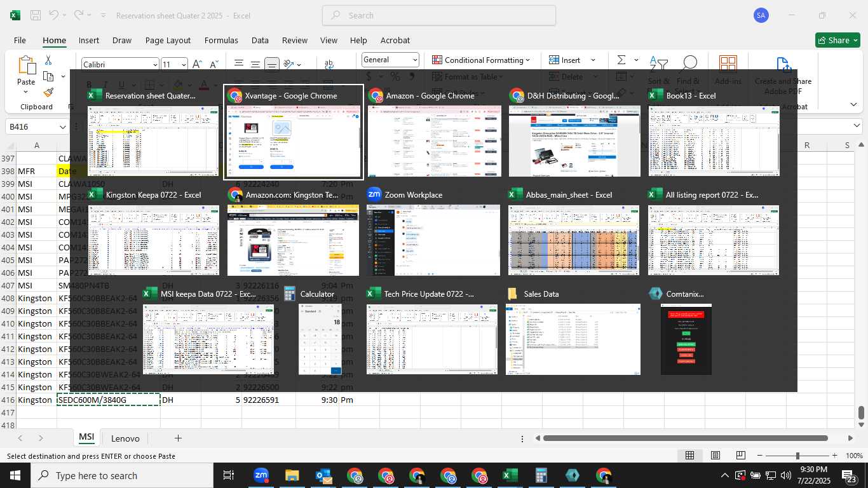The height and width of the screenshot is (488, 868).
Task: Open the Font name Calibri dropdown
Action: pyautogui.click(x=155, y=64)
